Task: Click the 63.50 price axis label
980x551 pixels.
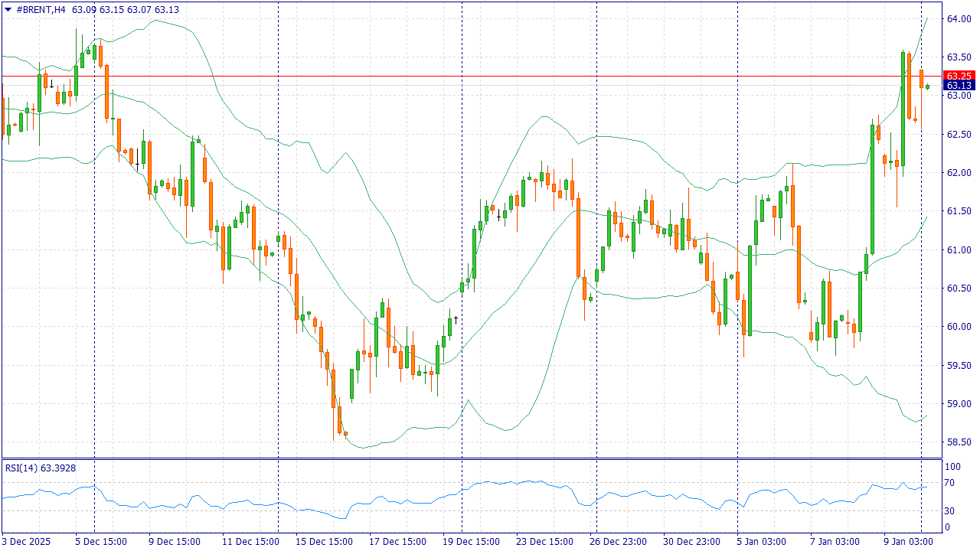Action: (959, 57)
